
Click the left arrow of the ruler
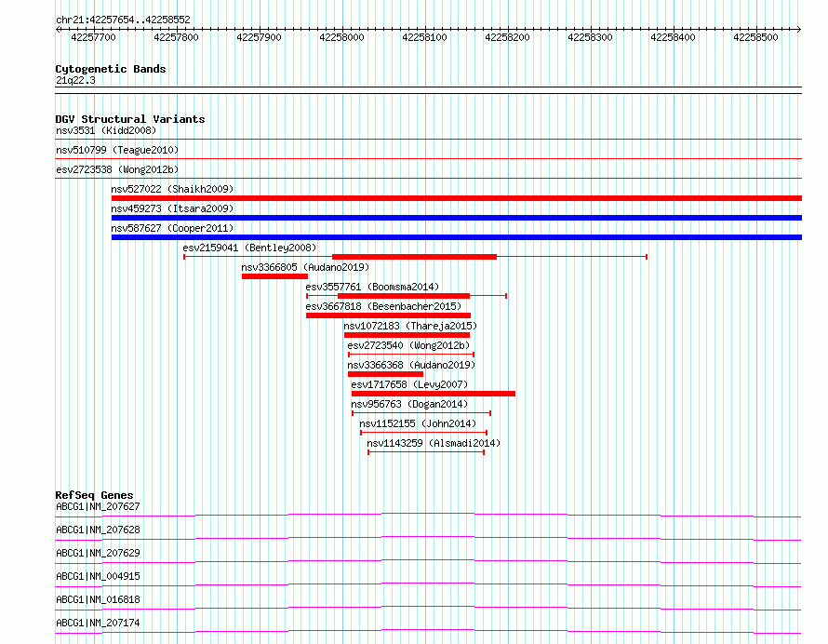58,29
